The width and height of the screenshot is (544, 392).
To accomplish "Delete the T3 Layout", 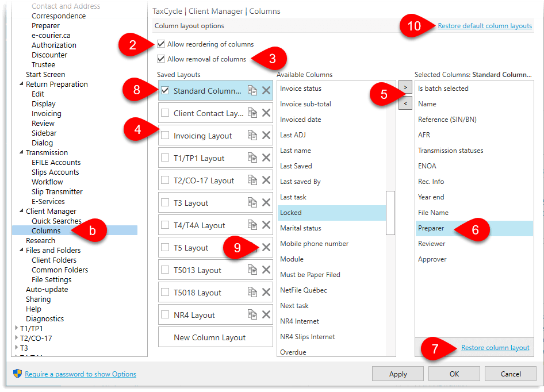I will pyautogui.click(x=266, y=202).
